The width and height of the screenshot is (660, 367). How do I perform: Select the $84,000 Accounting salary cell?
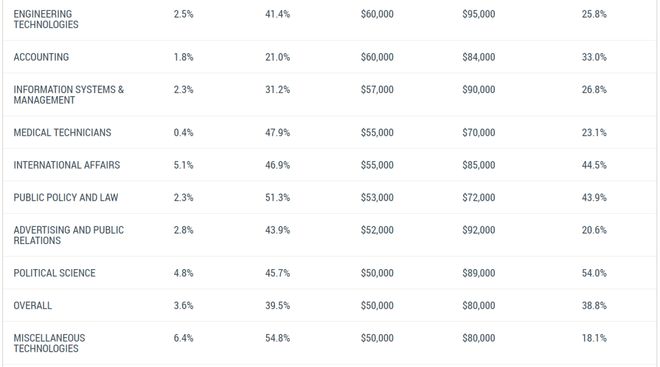pyautogui.click(x=479, y=57)
